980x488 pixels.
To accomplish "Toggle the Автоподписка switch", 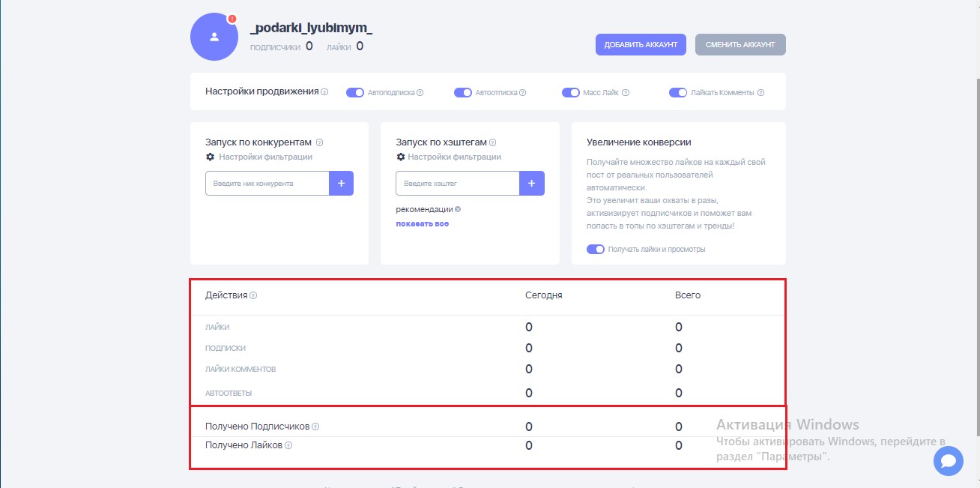I will [x=354, y=93].
